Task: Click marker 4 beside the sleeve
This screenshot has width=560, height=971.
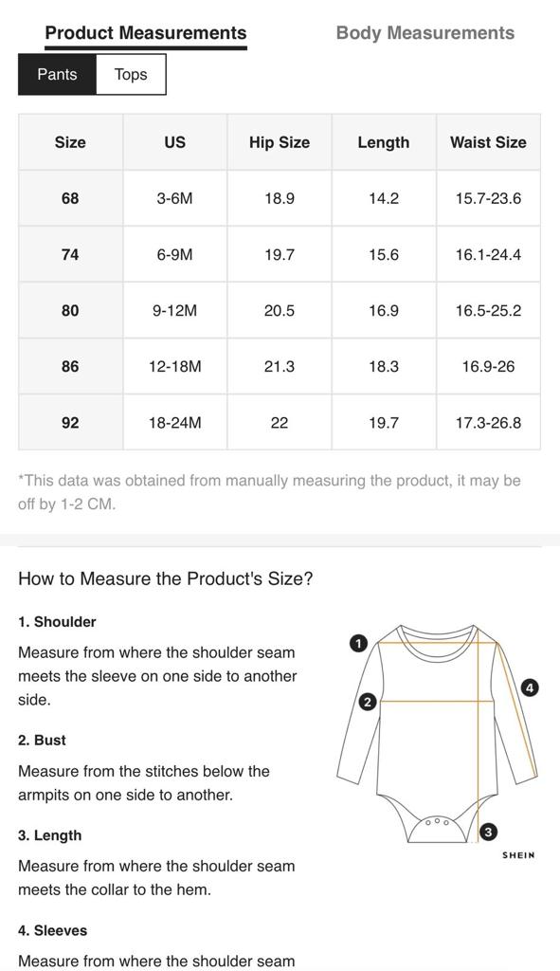Action: [530, 687]
